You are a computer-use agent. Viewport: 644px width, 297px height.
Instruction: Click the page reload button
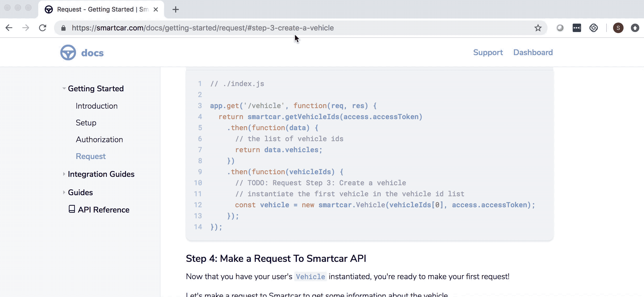click(43, 28)
